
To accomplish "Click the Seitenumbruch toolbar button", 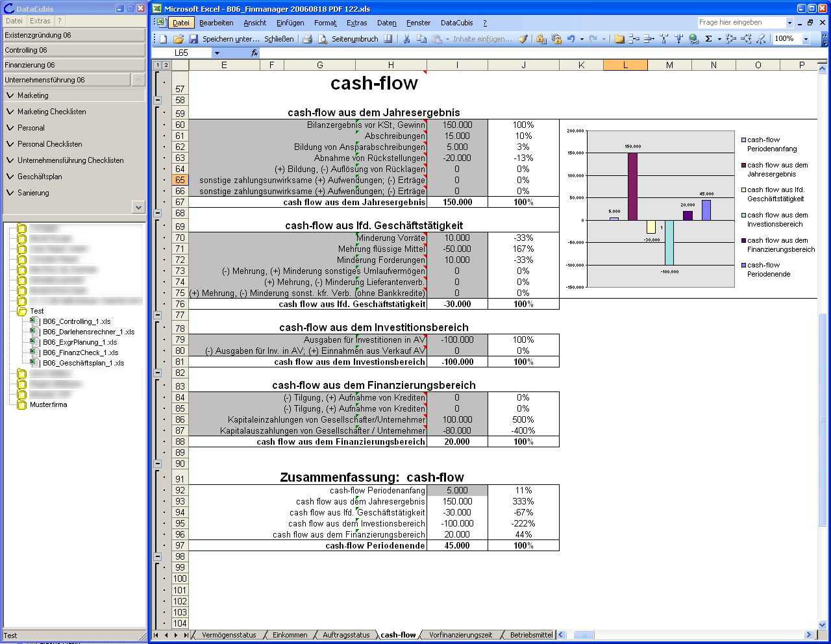I will click(x=354, y=39).
